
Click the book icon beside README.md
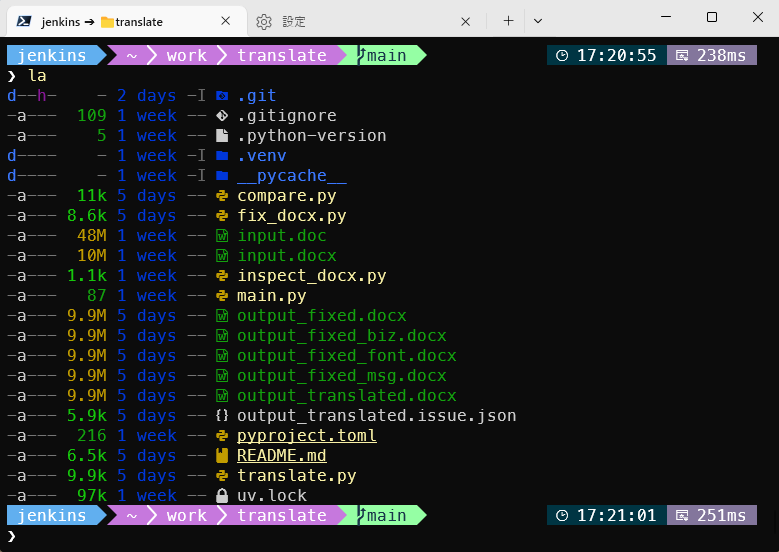(222, 456)
